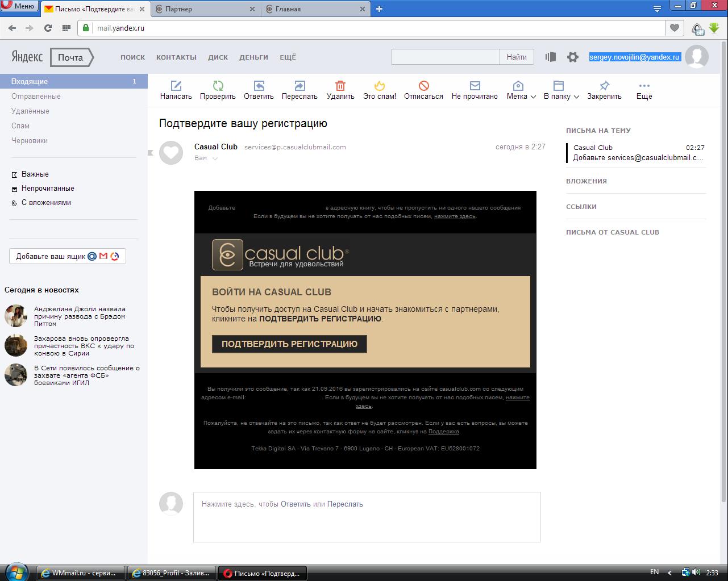Unsubscribe using the Отписаться icon

(423, 90)
